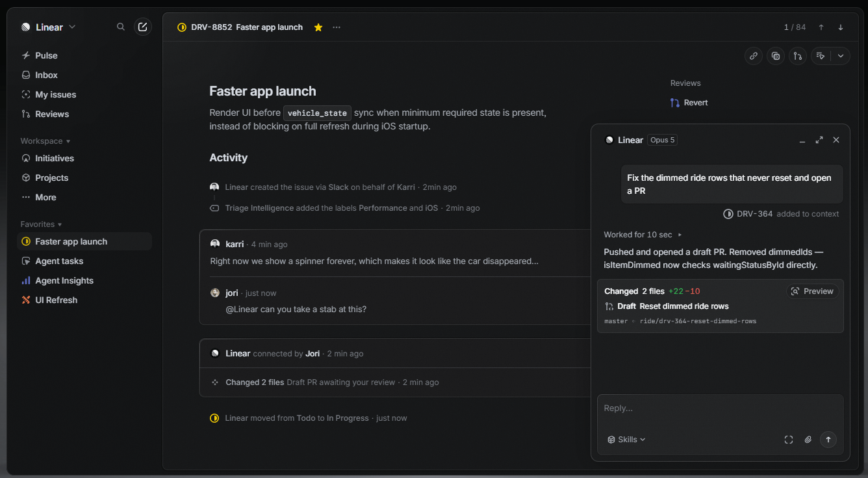The width and height of the screenshot is (868, 478).
Task: Click the 1 / 84 issue counter
Action: pyautogui.click(x=795, y=27)
